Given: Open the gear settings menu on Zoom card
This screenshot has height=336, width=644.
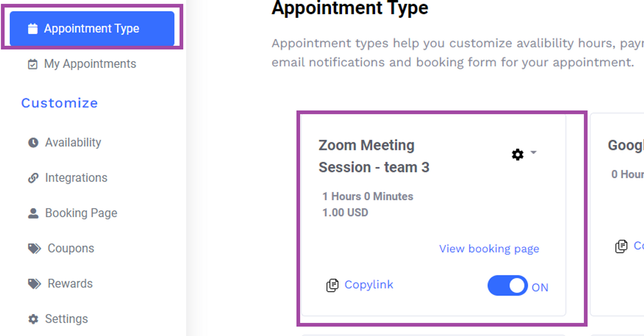Looking at the screenshot, I should point(518,155).
